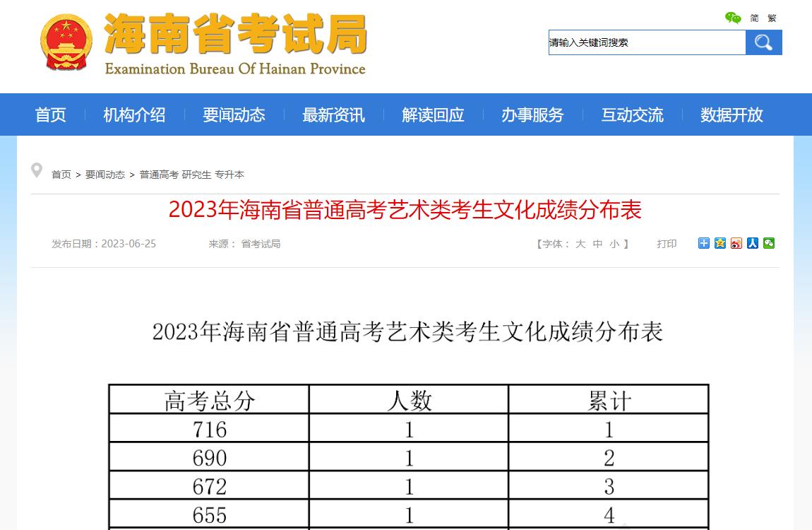The width and height of the screenshot is (812, 530).
Task: Click the score cell 690
Action: (209, 457)
